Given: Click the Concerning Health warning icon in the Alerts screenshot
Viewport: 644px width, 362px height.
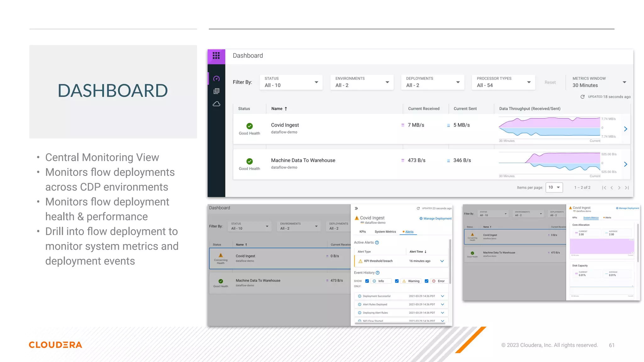Looking at the screenshot, I should [221, 255].
